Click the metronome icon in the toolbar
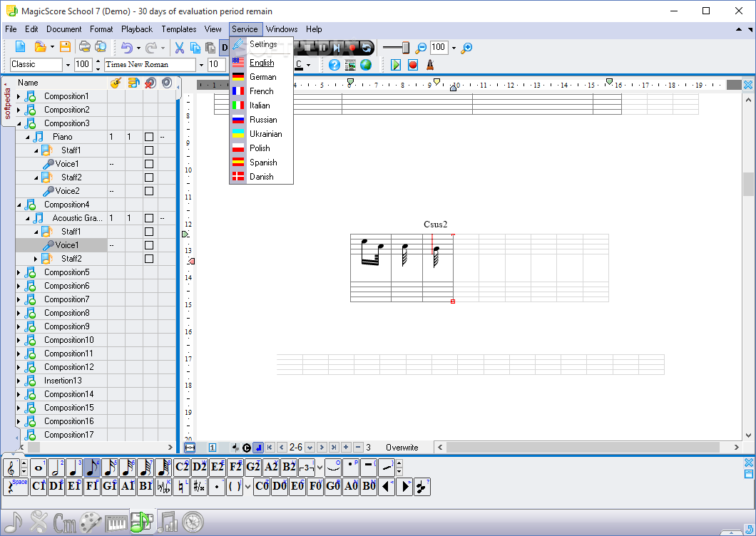This screenshot has width=756, height=536. point(430,65)
